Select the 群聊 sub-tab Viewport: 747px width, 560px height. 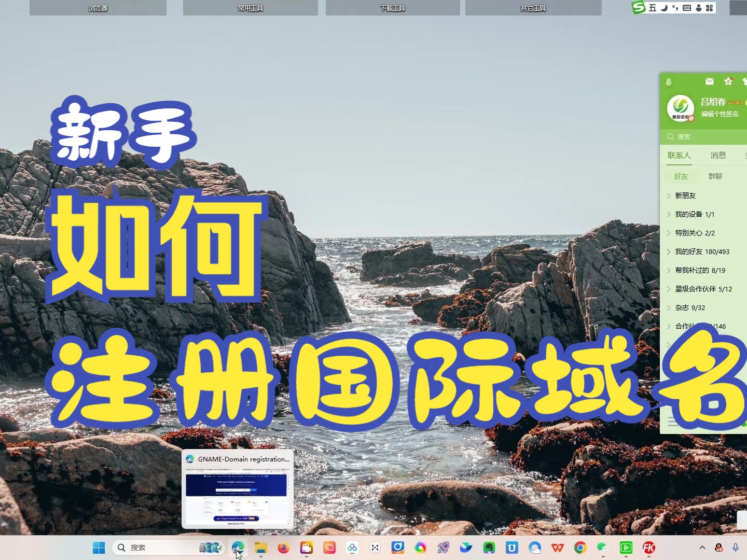click(715, 176)
